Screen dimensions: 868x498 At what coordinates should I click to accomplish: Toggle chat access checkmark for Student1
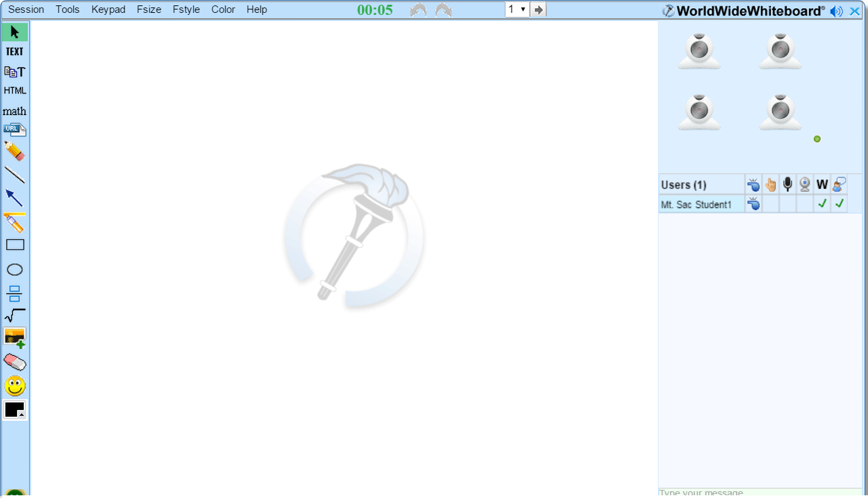(x=840, y=203)
